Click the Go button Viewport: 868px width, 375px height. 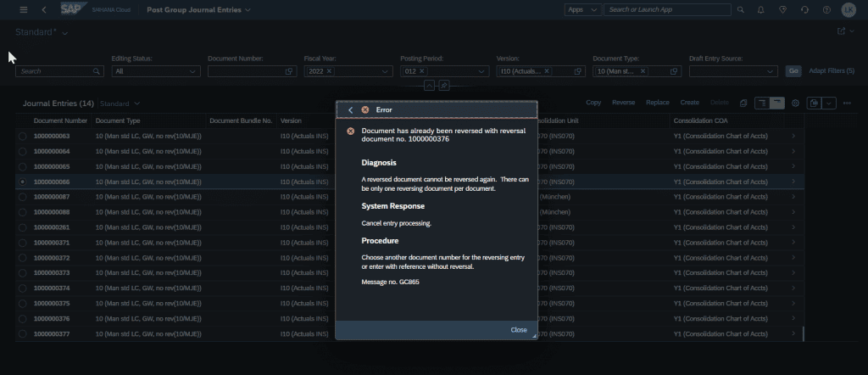coord(793,71)
